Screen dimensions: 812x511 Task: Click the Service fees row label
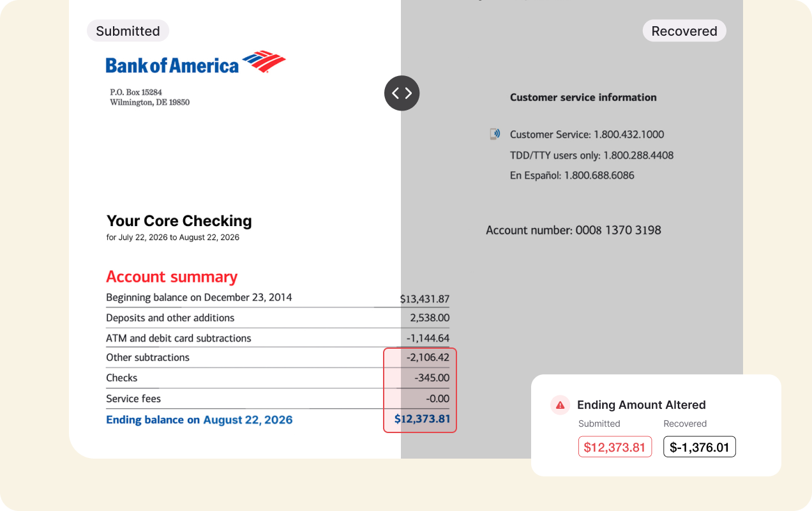pos(133,399)
